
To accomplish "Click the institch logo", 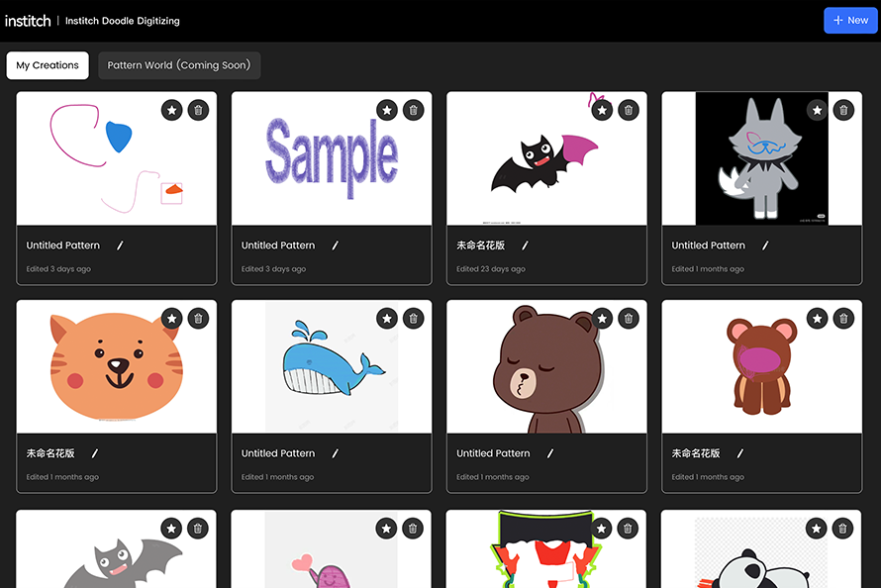I will point(27,21).
